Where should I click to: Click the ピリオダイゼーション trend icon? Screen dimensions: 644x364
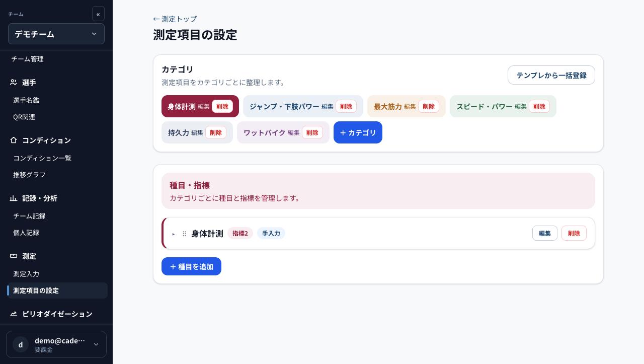point(14,314)
